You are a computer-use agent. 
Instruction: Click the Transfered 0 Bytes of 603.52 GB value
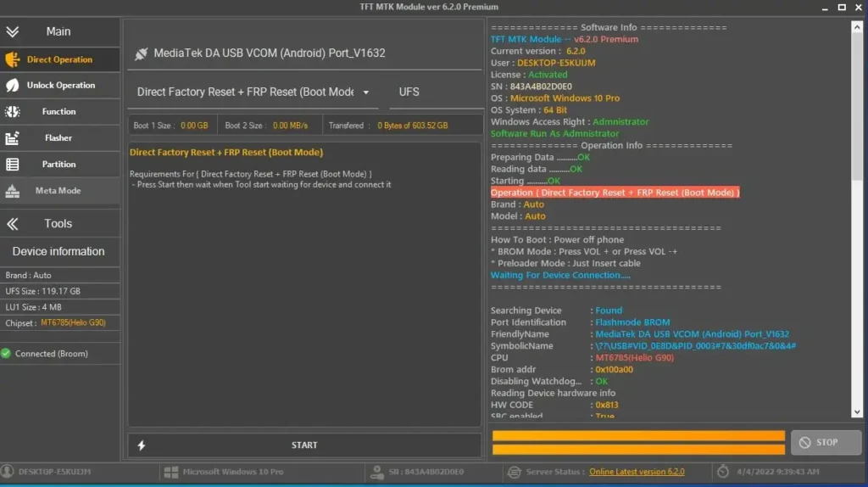point(413,126)
